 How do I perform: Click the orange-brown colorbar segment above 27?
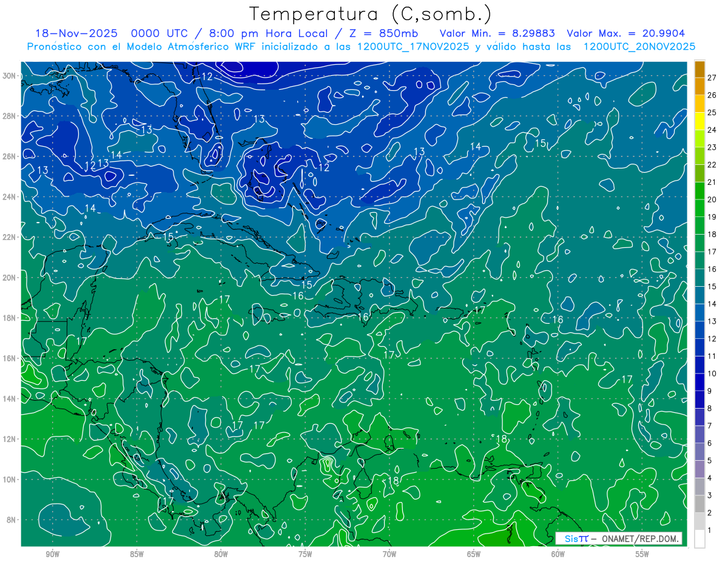[x=700, y=69]
